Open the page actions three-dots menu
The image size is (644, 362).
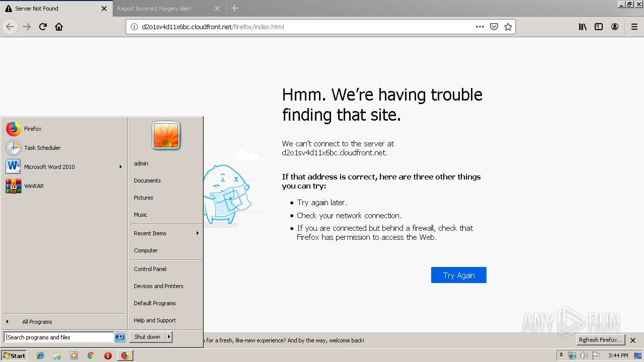480,27
